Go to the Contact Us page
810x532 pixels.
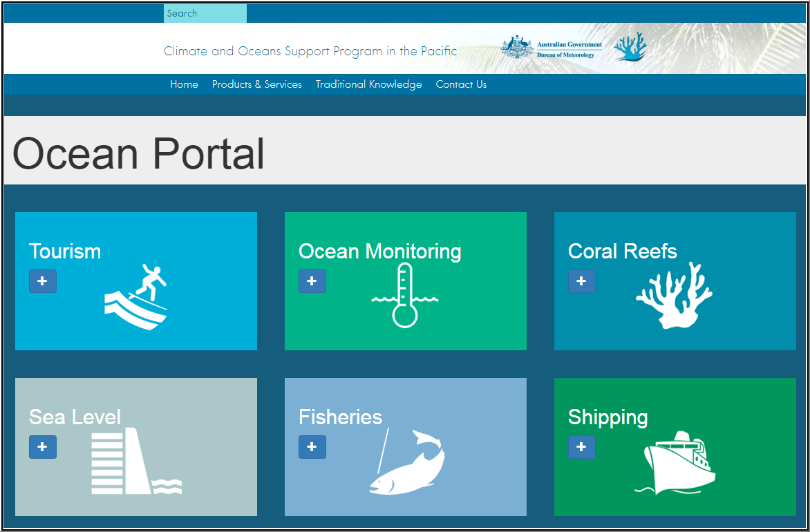[461, 84]
